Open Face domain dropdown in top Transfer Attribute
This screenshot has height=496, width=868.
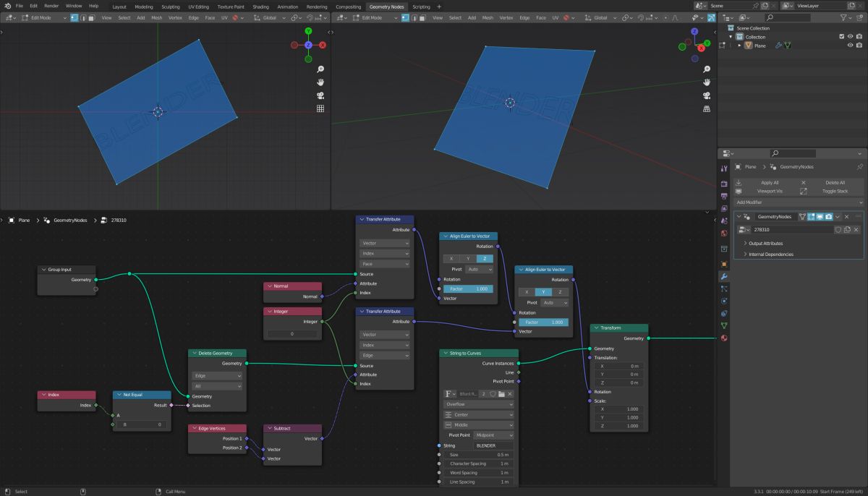386,264
